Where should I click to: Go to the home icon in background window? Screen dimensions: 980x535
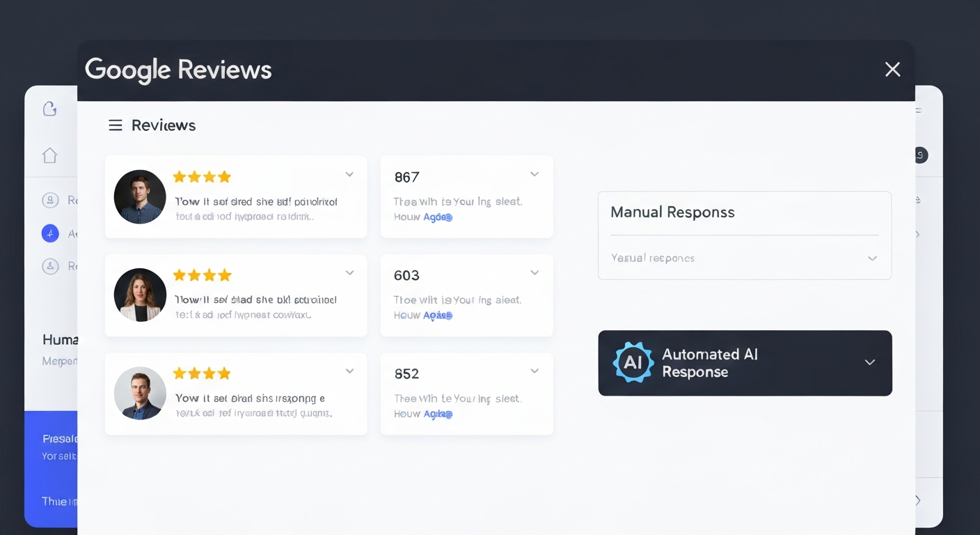[x=49, y=155]
